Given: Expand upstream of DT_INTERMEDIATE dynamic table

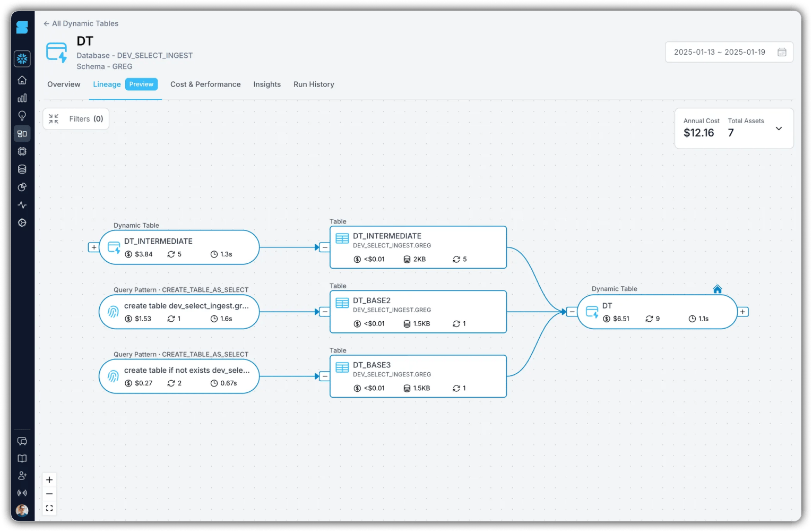Looking at the screenshot, I should (x=93, y=247).
